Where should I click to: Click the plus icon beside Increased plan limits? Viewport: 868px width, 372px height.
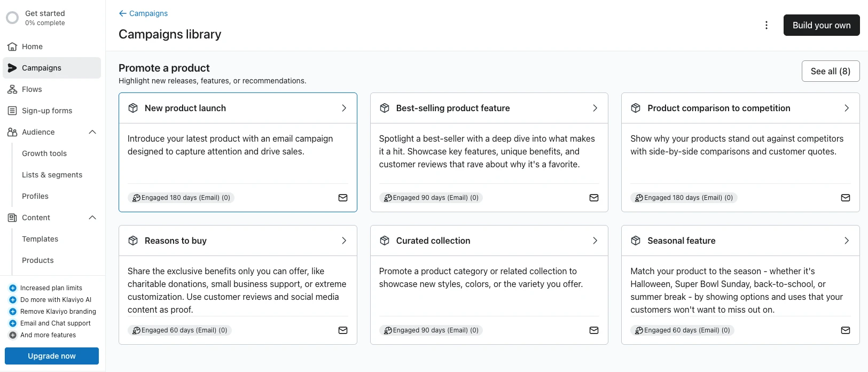13,288
